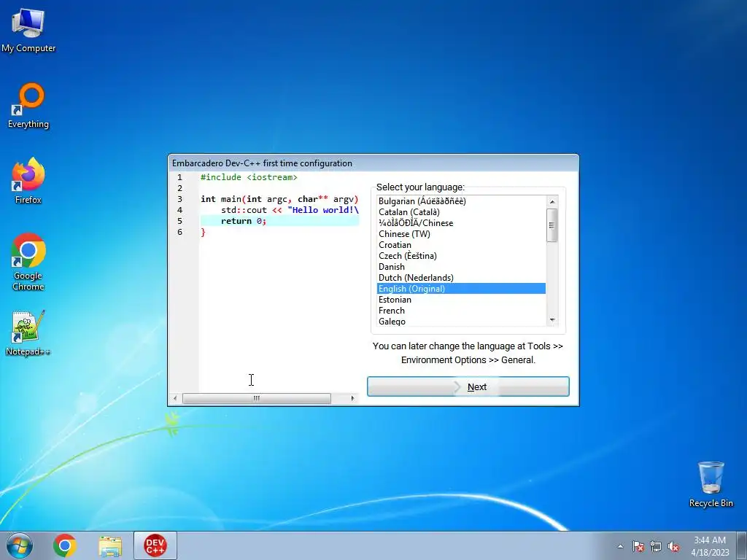The width and height of the screenshot is (747, 560).
Task: Click Dev-C++ taskbar icon
Action: click(x=155, y=545)
